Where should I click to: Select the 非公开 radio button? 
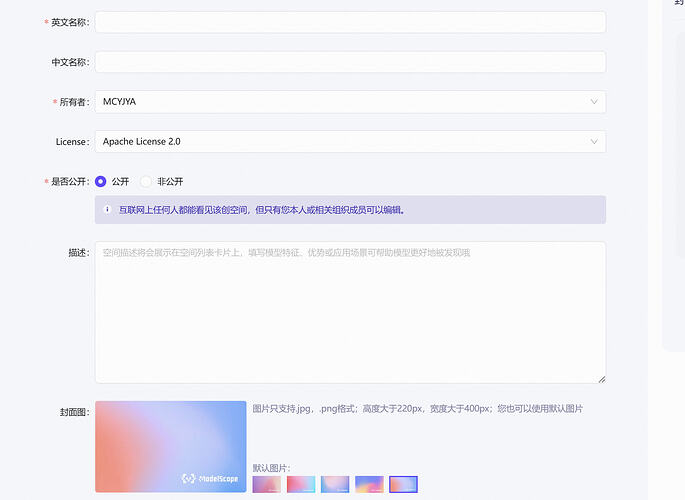pos(145,181)
